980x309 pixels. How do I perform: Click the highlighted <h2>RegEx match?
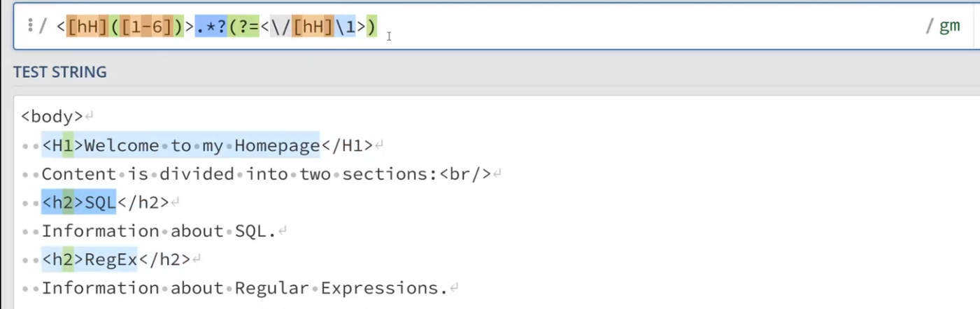90,259
